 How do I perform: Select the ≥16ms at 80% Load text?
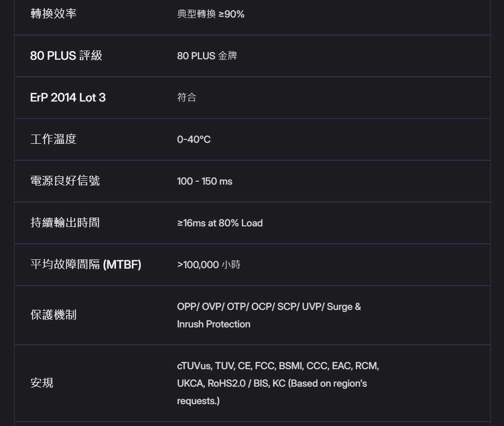[219, 223]
